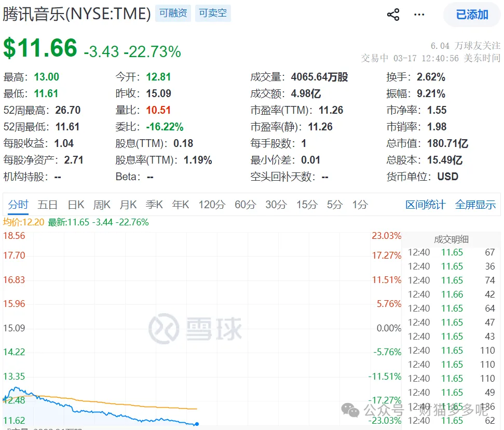Click the 成交量 value 4065.64万股
Image resolution: width=504 pixels, height=430 pixels.
point(320,77)
